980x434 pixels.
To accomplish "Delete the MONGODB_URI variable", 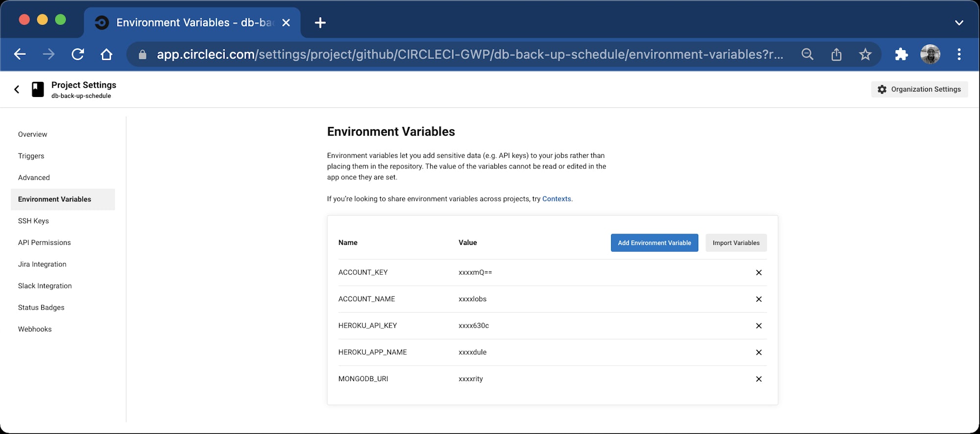I will [x=759, y=379].
